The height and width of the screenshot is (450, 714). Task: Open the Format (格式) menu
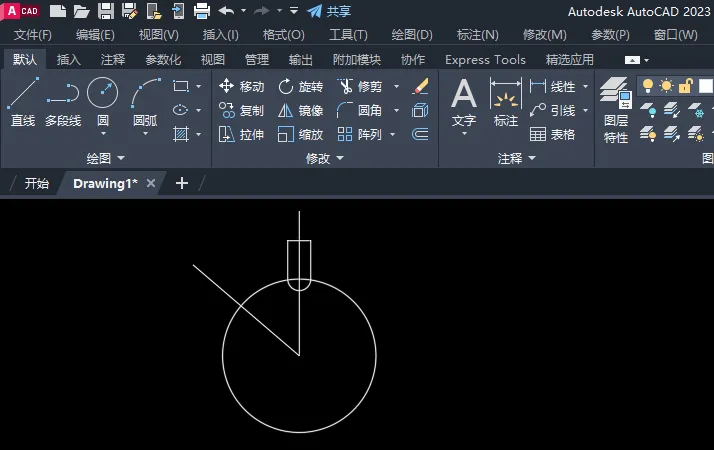[x=284, y=35]
